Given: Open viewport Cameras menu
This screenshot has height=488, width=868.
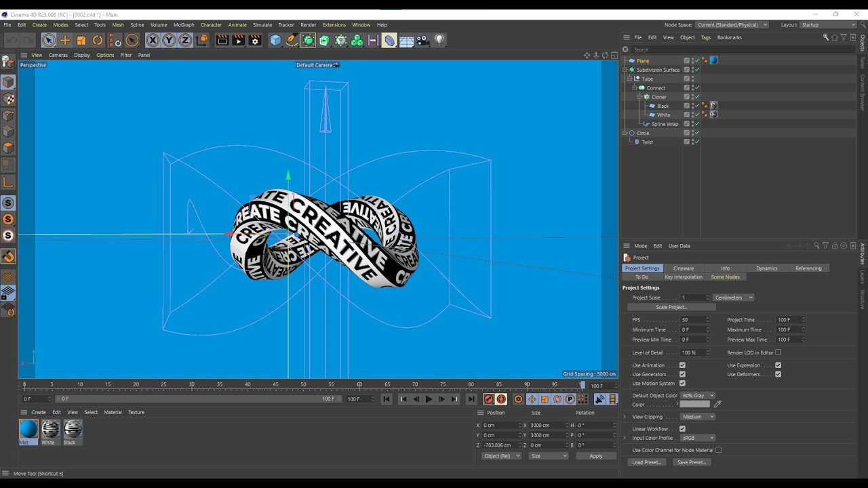Looking at the screenshot, I should [58, 55].
